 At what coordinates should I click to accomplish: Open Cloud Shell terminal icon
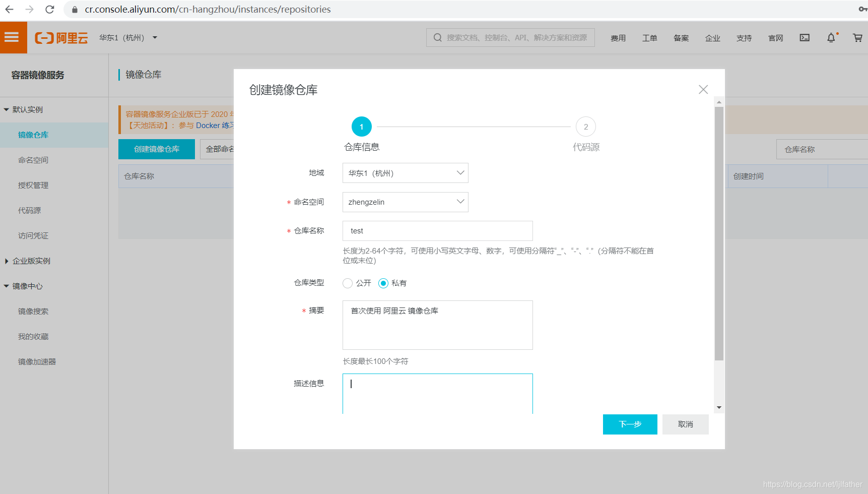click(805, 38)
